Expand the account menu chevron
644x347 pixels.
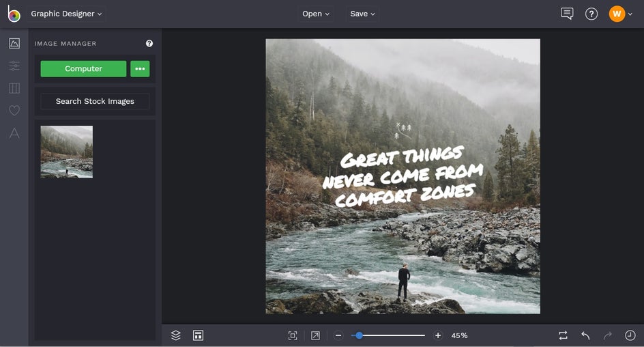click(x=630, y=14)
